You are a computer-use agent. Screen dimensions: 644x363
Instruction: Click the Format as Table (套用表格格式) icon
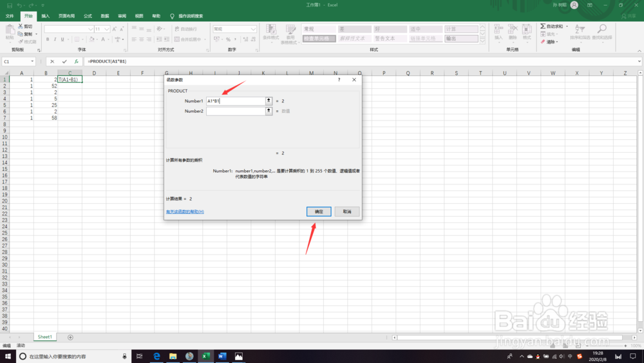(291, 29)
